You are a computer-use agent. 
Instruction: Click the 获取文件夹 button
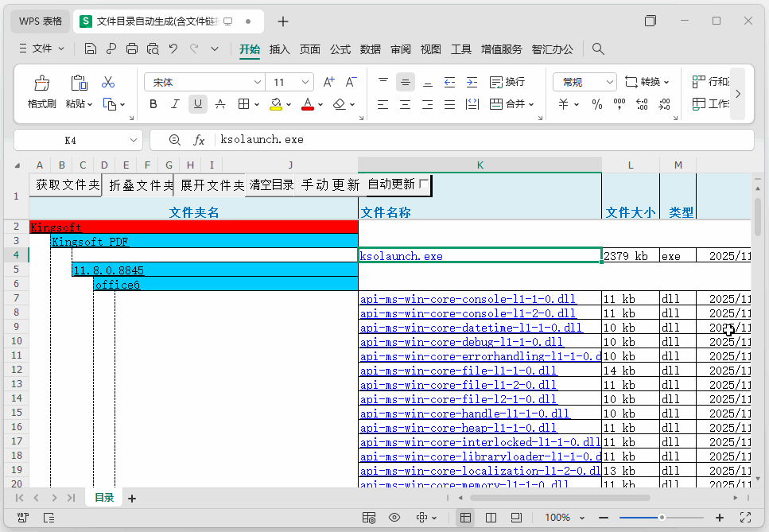pyautogui.click(x=66, y=184)
